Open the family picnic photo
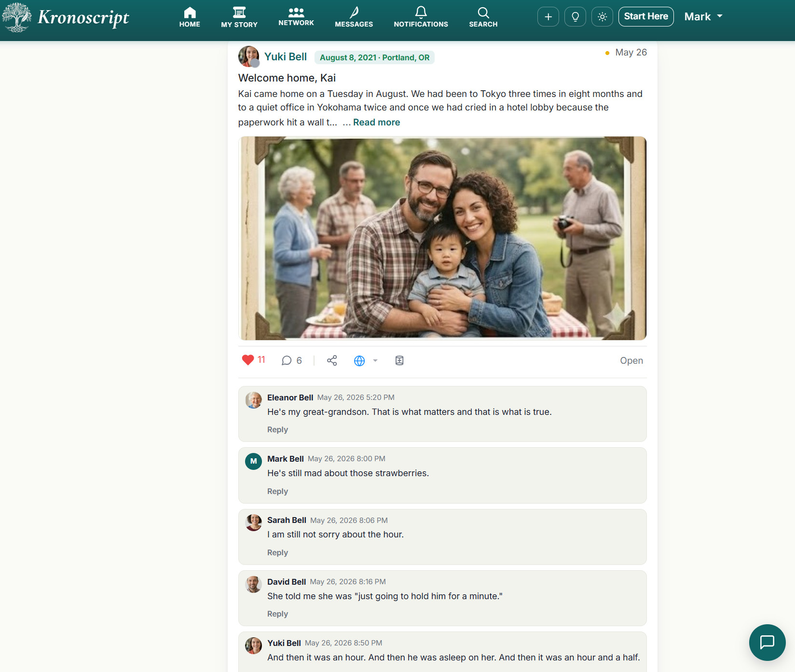The image size is (795, 672). 442,238
